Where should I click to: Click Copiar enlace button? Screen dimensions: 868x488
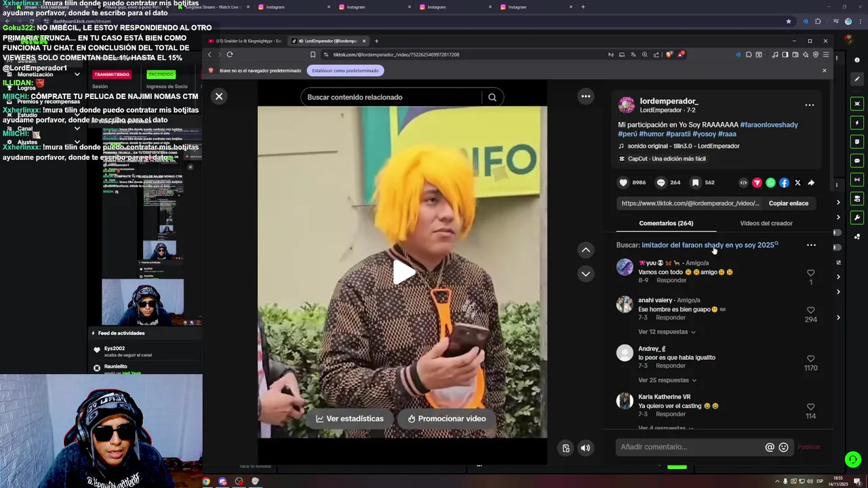pos(789,203)
